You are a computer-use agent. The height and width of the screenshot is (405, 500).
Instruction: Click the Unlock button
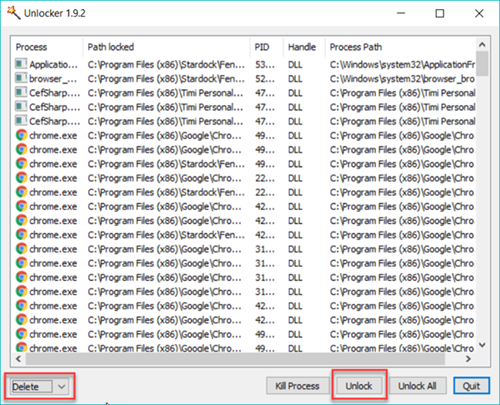tap(359, 386)
